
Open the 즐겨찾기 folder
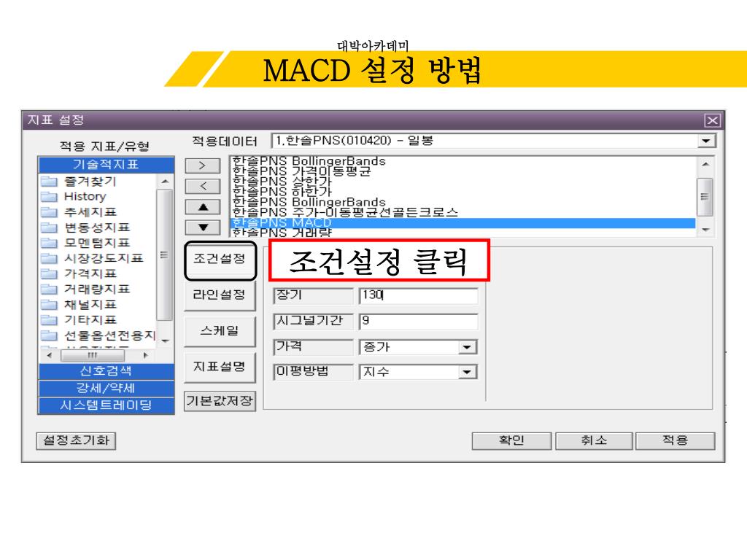coord(79,181)
